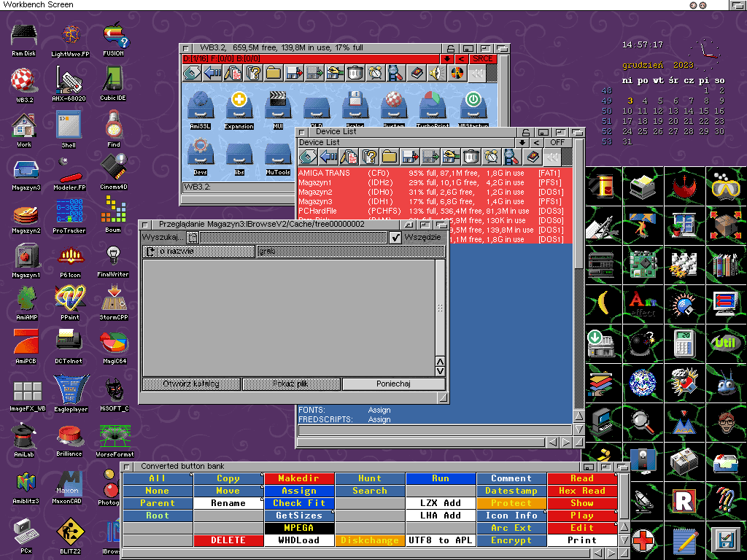Click the button bank vertical scrollbar
The width and height of the screenshot is (747, 560).
624,497
